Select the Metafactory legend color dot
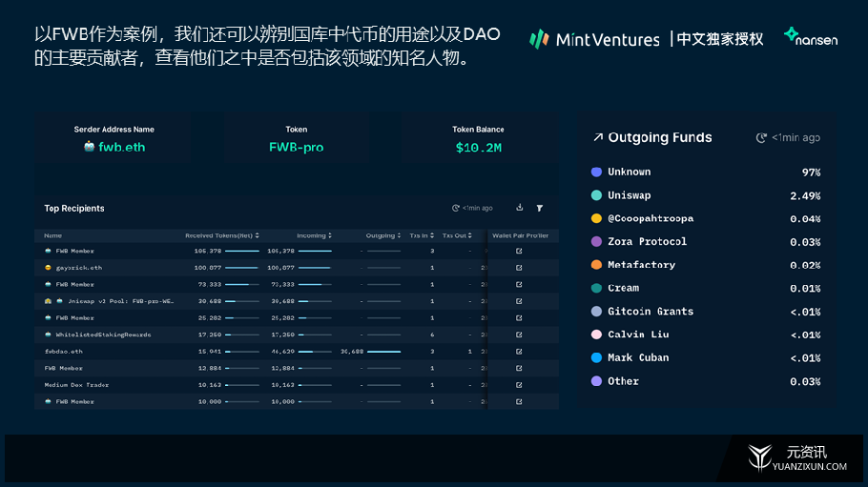868x487 pixels. pyautogui.click(x=596, y=265)
